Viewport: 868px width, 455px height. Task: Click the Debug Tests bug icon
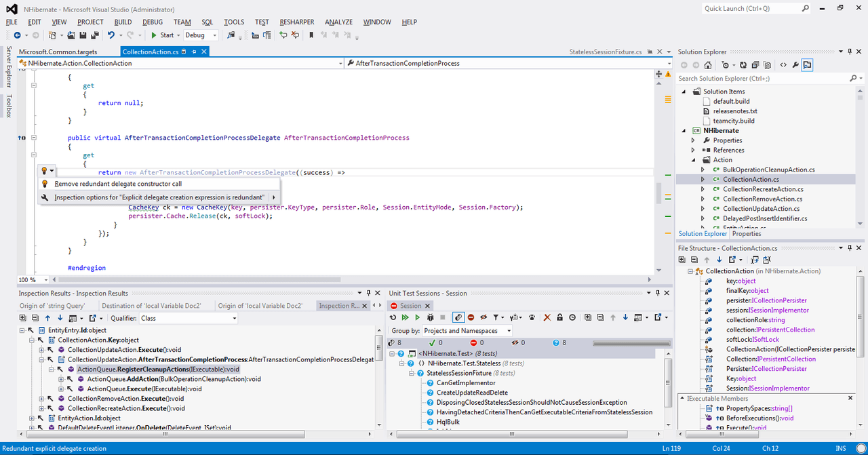[431, 317]
